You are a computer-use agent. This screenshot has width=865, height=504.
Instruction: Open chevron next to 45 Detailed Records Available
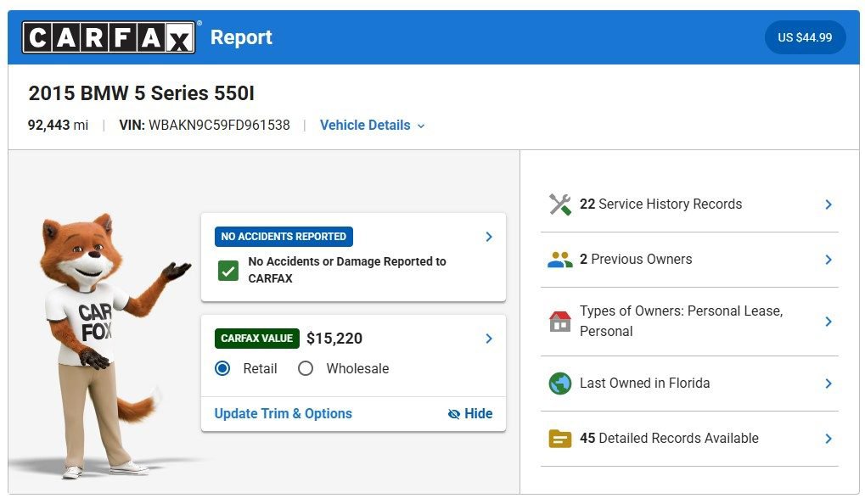coord(828,439)
